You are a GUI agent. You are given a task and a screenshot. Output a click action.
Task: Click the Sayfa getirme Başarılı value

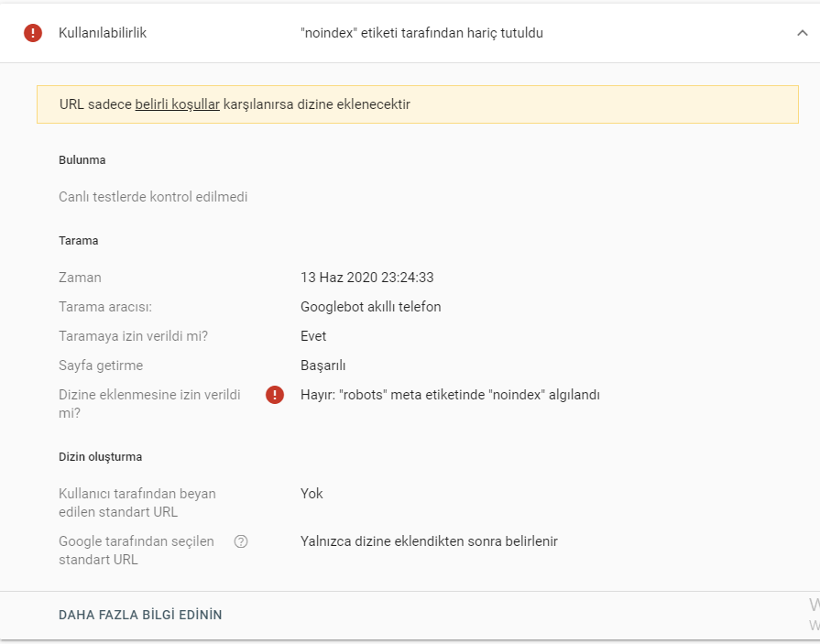(323, 366)
